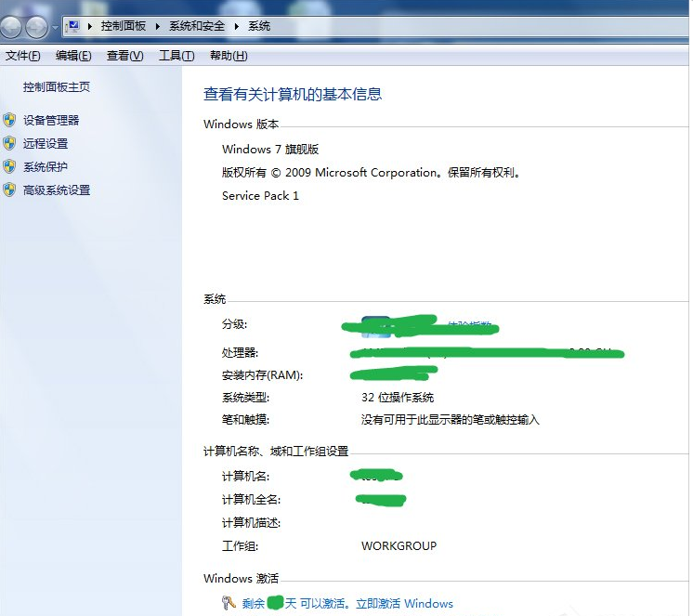Go to 系统和安全 in the breadcrumb

[x=197, y=26]
